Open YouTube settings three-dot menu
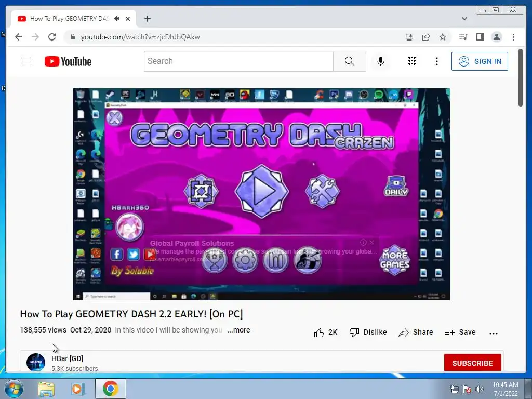 click(x=436, y=61)
